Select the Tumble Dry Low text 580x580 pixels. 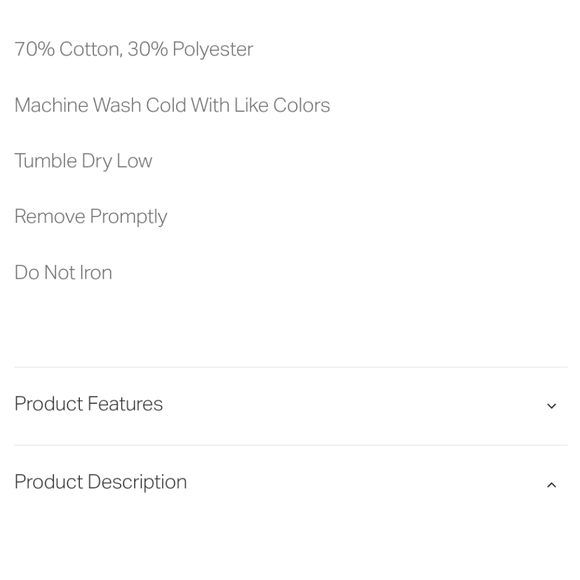click(83, 161)
